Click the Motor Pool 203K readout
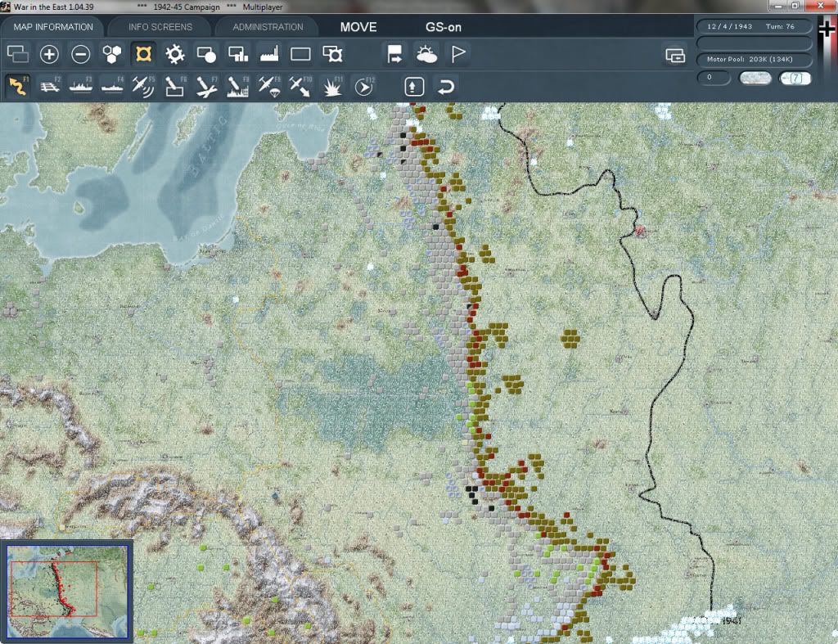Viewport: 838px width, 644px height. click(754, 59)
